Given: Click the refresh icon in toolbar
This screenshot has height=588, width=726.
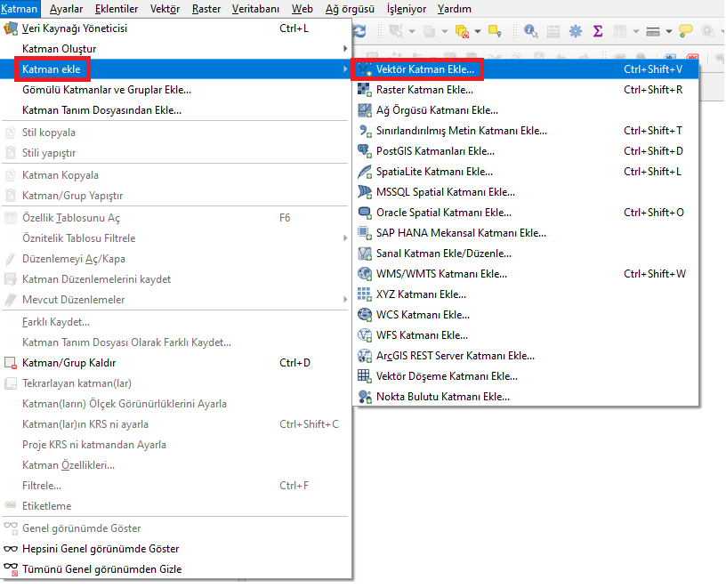Looking at the screenshot, I should (359, 31).
